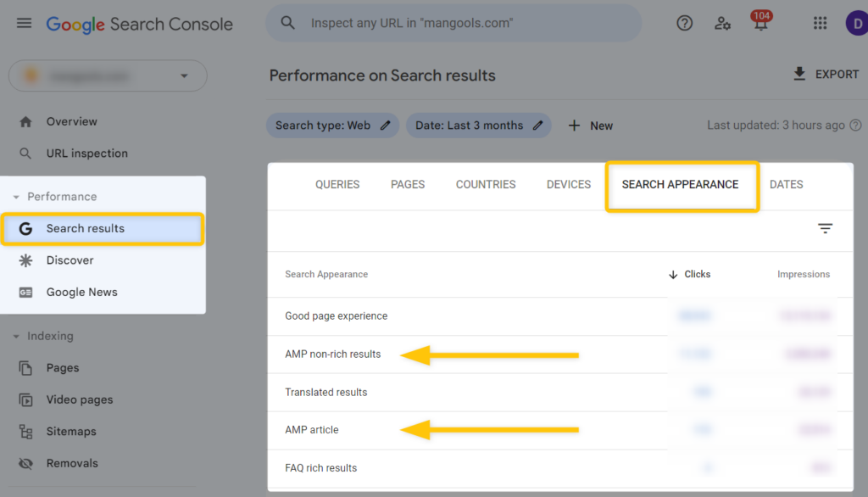Open Sitemaps report
Viewport: 868px width, 497px height.
point(71,432)
